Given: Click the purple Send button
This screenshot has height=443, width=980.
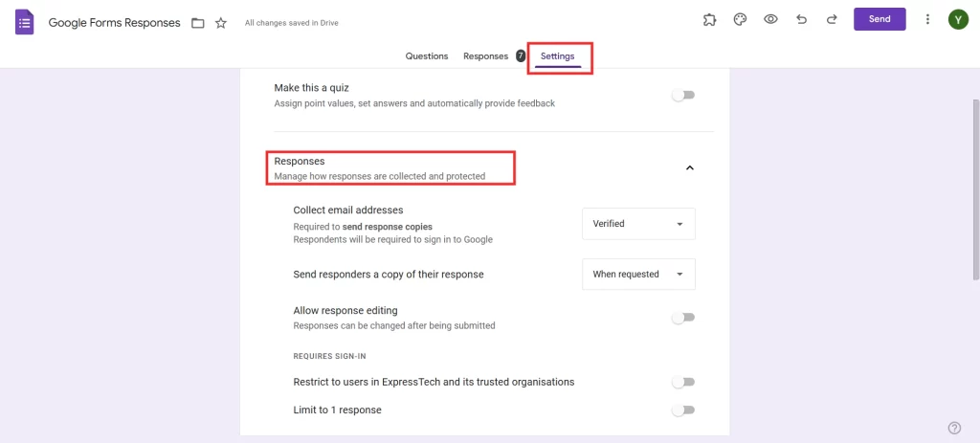Looking at the screenshot, I should (880, 19).
